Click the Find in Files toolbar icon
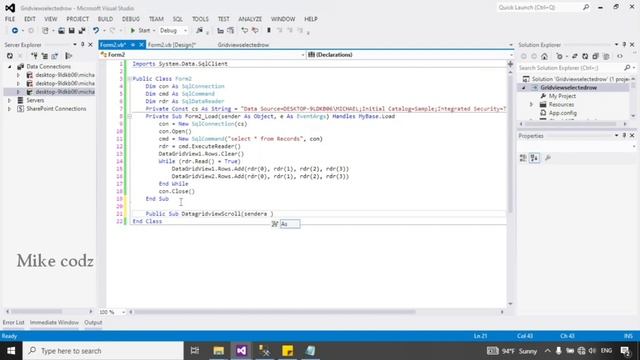This screenshot has height=360, width=640. pyautogui.click(x=199, y=31)
